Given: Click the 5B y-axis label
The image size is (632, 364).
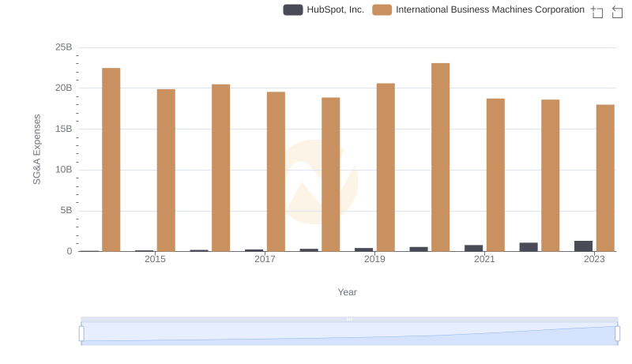Looking at the screenshot, I should tap(66, 210).
